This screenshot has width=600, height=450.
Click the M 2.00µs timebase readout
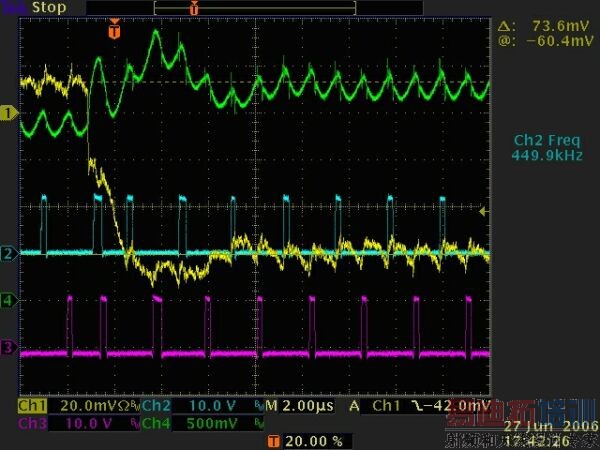pyautogui.click(x=300, y=406)
